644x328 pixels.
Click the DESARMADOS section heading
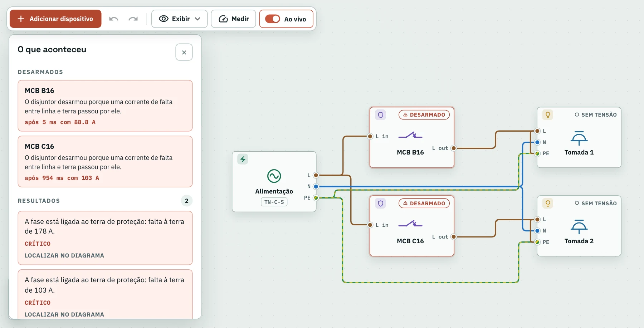click(40, 72)
